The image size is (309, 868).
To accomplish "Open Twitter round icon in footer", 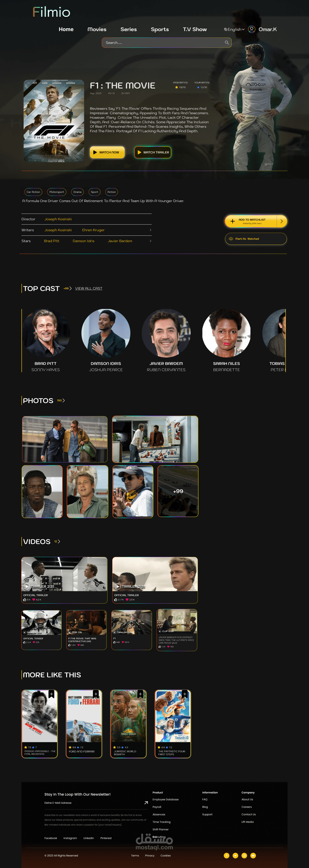I will [x=235, y=855].
